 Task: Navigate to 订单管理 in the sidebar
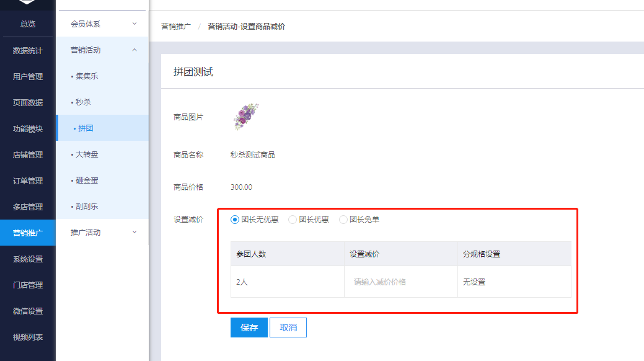tap(28, 181)
